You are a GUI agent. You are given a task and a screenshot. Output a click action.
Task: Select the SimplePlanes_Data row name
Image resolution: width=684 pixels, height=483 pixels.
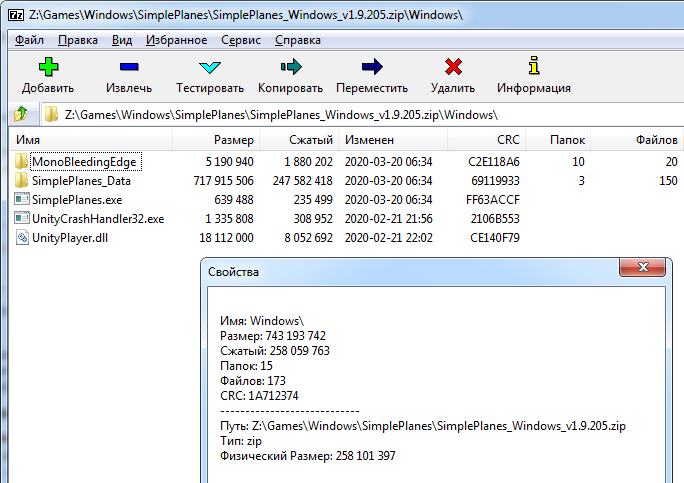pyautogui.click(x=81, y=181)
